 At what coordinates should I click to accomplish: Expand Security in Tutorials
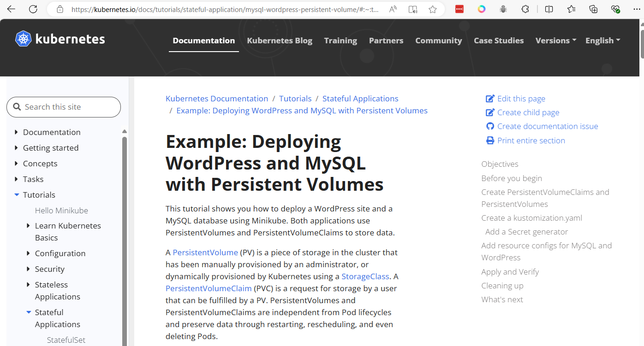click(29, 269)
